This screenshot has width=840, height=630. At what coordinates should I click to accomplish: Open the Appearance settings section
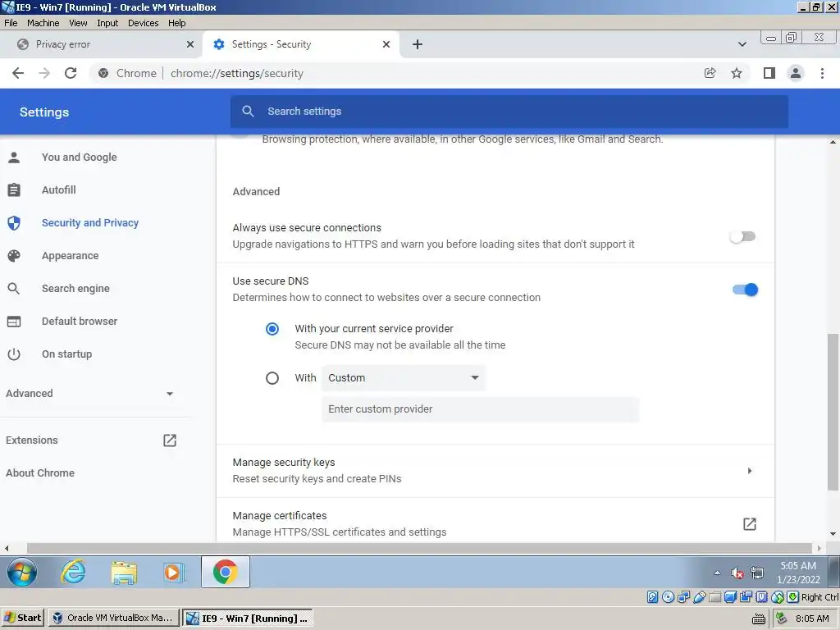[x=71, y=256]
